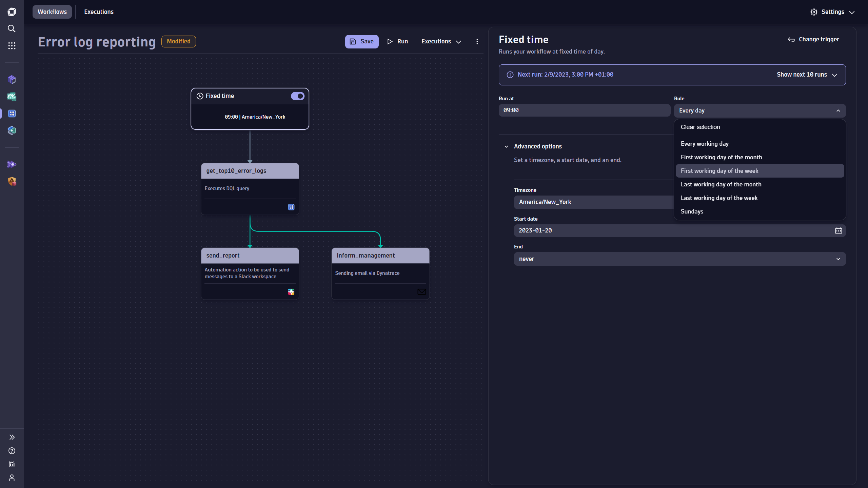Expand Show next 10 runs
Image resolution: width=868 pixels, height=488 pixels.
[x=807, y=75]
